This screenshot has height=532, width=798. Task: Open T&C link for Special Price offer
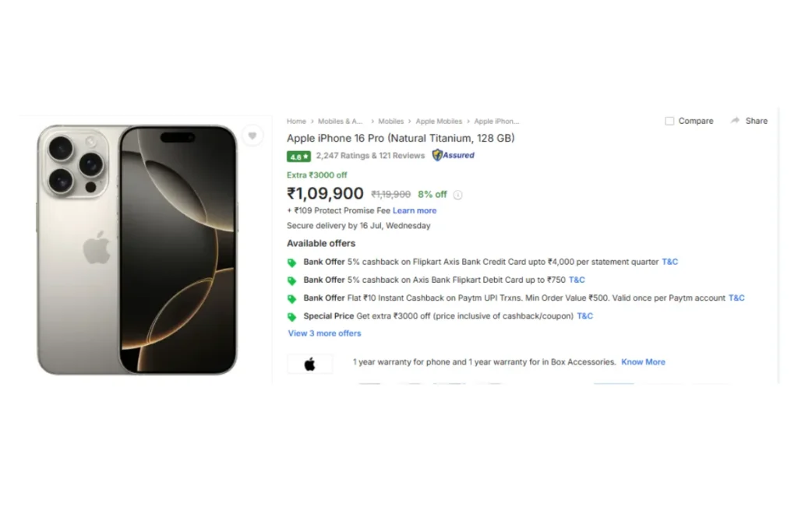(584, 316)
